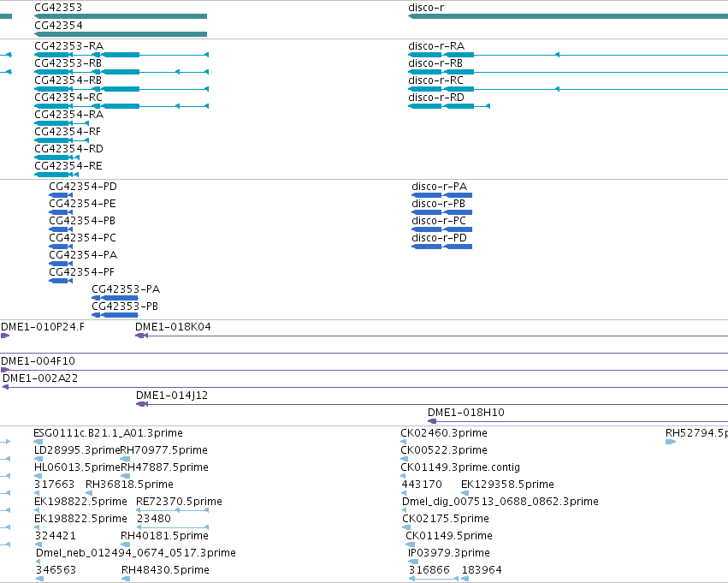Open EST RH52794.5prime
Screen dimensions: 728x583
click(671, 442)
